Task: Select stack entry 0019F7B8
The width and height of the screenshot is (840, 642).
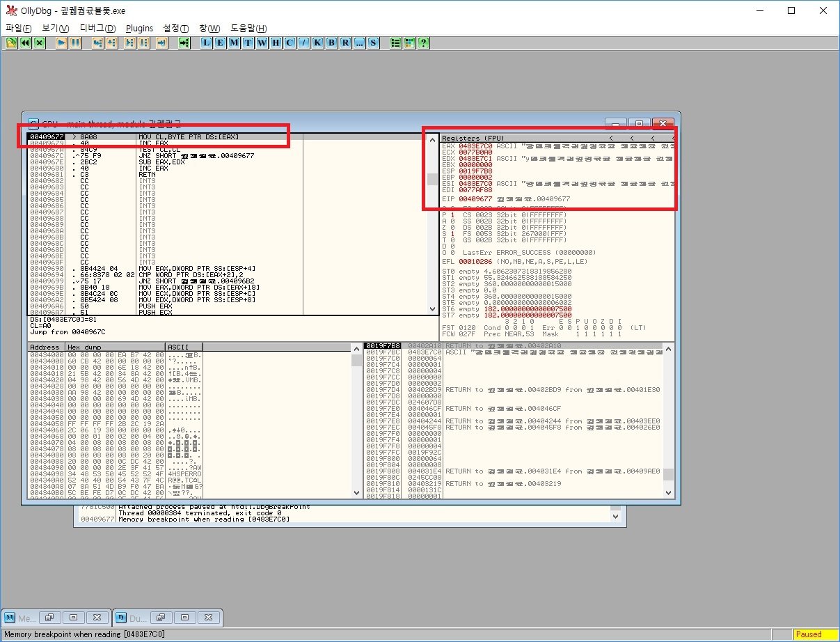Action: tap(513, 346)
